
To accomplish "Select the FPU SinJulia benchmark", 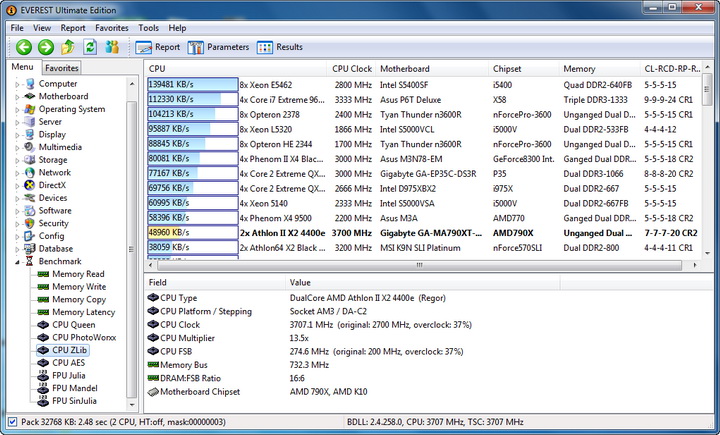I will coord(74,401).
